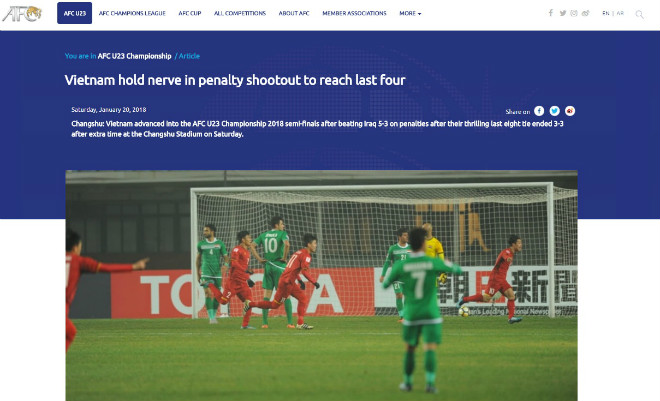The image size is (660, 401).
Task: Go to homepage via AFC logo
Action: click(x=22, y=13)
